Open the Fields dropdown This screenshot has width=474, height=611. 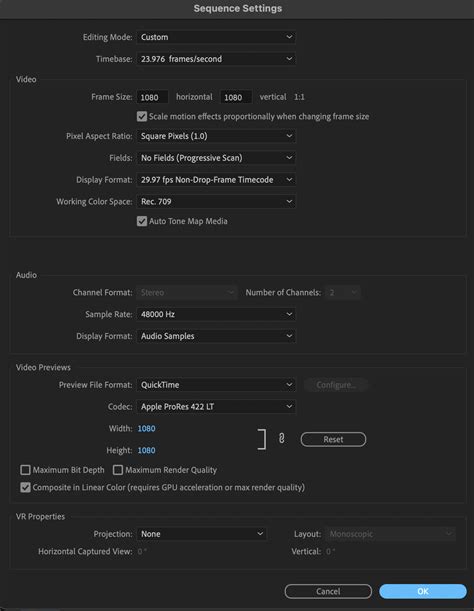pyautogui.click(x=216, y=158)
